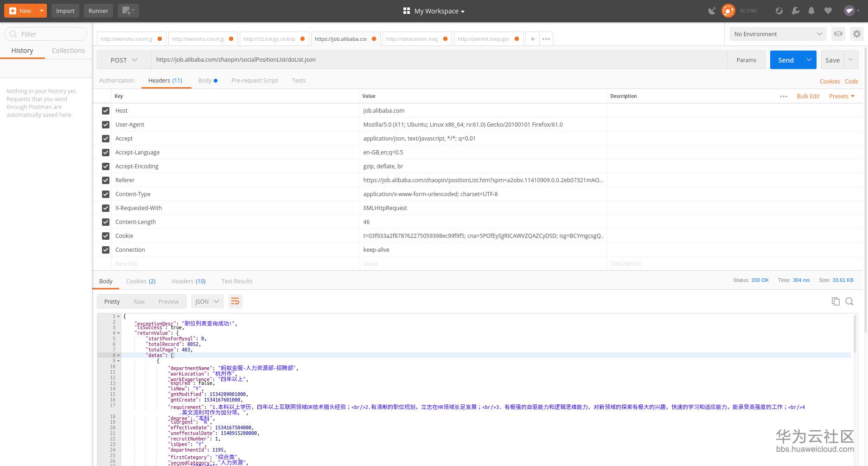Image resolution: width=868 pixels, height=466 pixels.
Task: Toggle the Content-Type header checkbox
Action: [x=106, y=194]
